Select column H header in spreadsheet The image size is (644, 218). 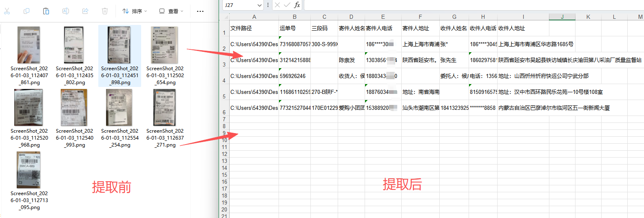[483, 17]
